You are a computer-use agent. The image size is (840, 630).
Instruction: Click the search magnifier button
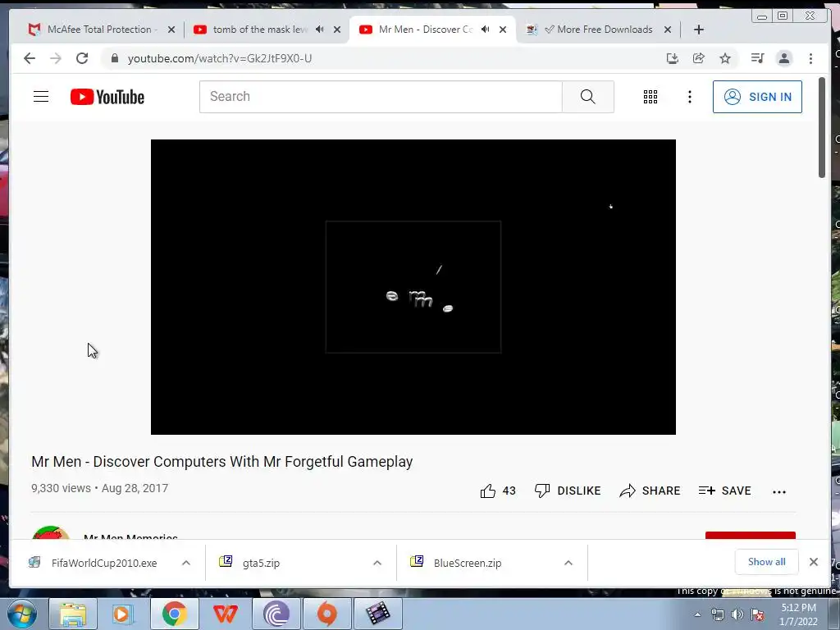(587, 97)
